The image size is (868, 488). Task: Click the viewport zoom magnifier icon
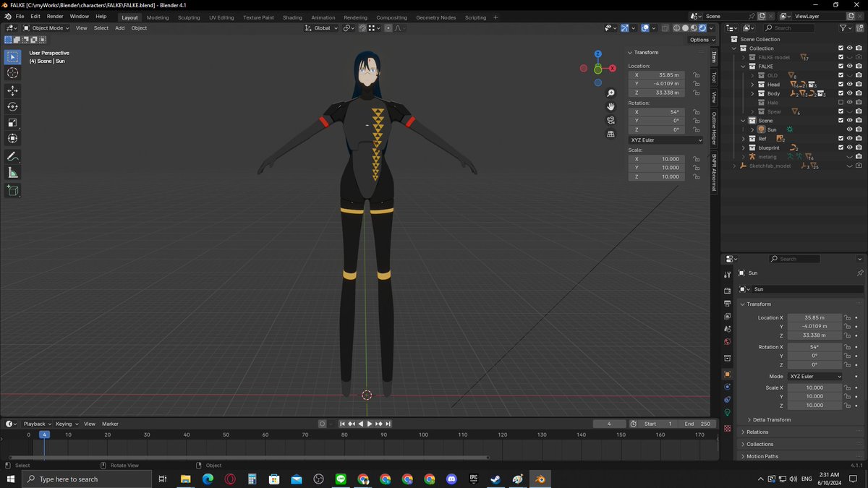click(611, 93)
